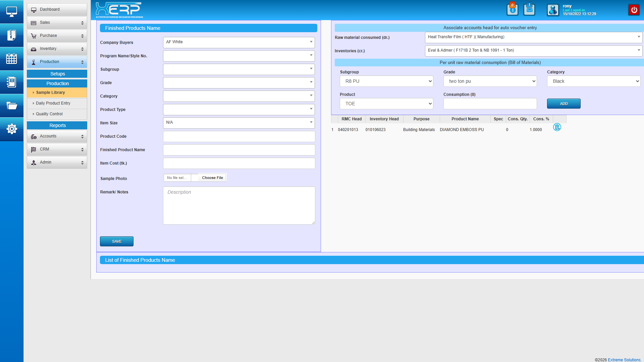Click the ADD button
The image size is (644, 362).
pos(563,104)
